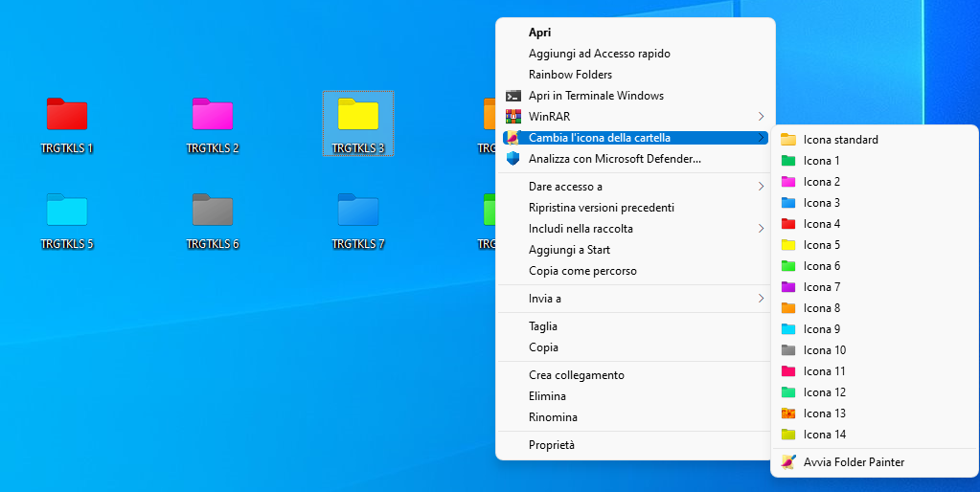Run Analizza con Microsoft Defender scan
The width and height of the screenshot is (980, 492).
coord(614,159)
